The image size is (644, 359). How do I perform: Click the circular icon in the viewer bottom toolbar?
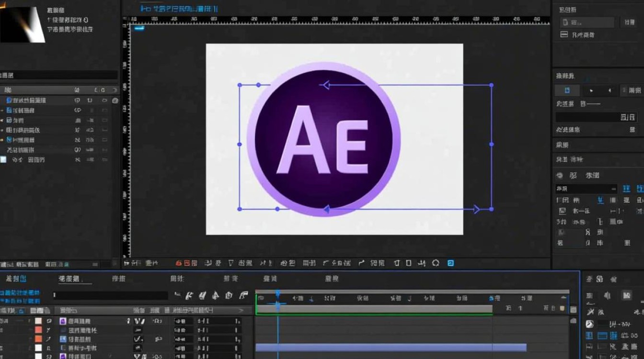tap(436, 263)
